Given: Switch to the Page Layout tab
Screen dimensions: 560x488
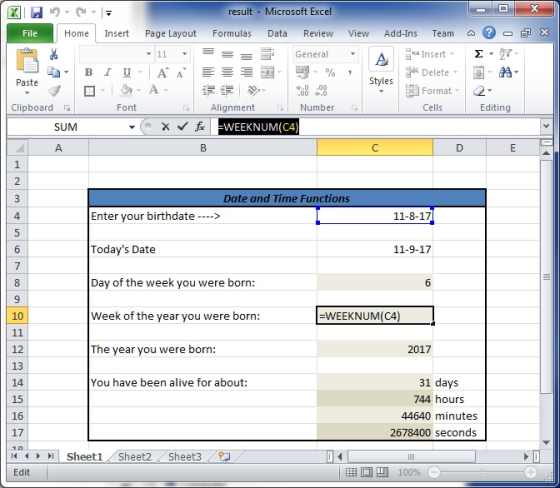Looking at the screenshot, I should [170, 34].
